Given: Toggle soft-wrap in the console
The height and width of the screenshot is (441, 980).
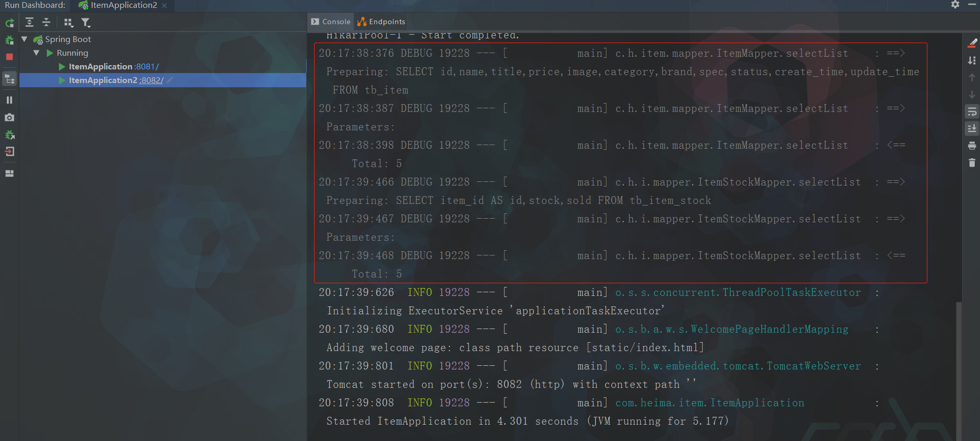Looking at the screenshot, I should tap(972, 111).
